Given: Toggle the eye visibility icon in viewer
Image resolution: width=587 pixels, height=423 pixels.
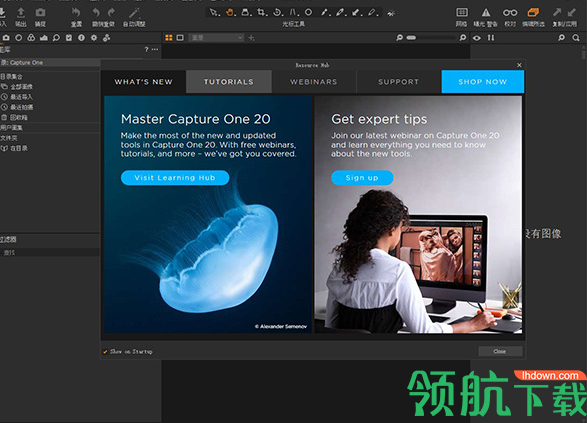Looking at the screenshot, I should click(x=477, y=38).
